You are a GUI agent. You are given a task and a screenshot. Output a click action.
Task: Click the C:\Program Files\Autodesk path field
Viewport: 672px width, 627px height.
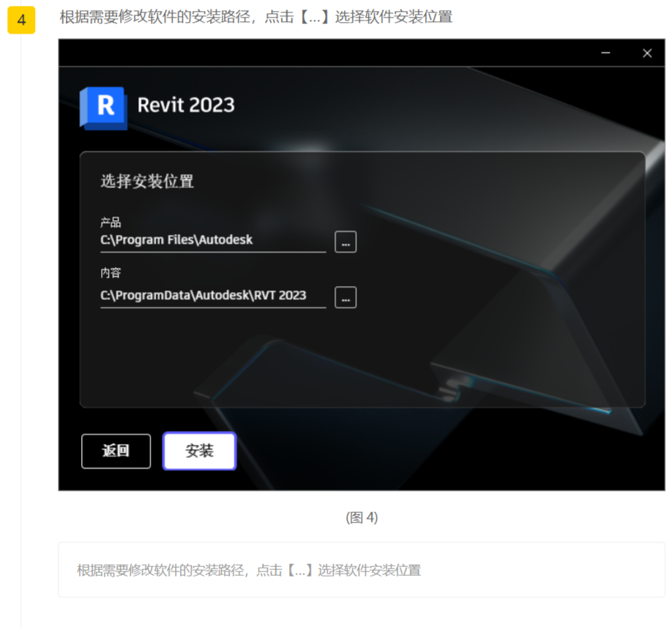coord(212,240)
